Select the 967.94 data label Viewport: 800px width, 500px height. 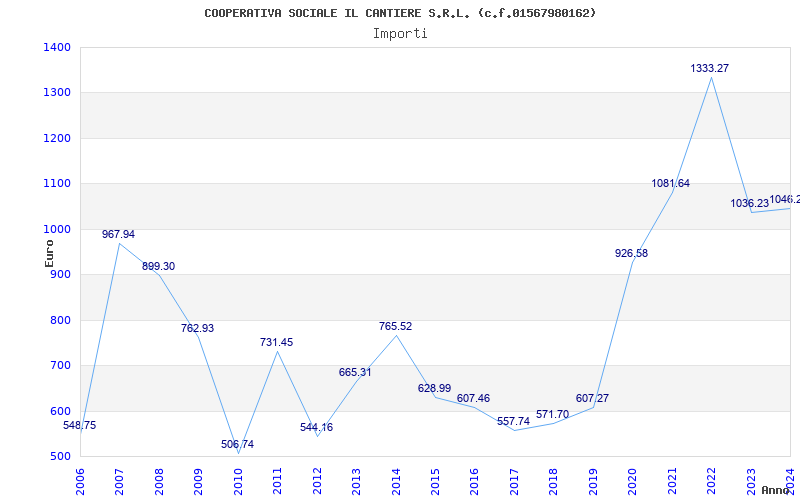point(118,234)
